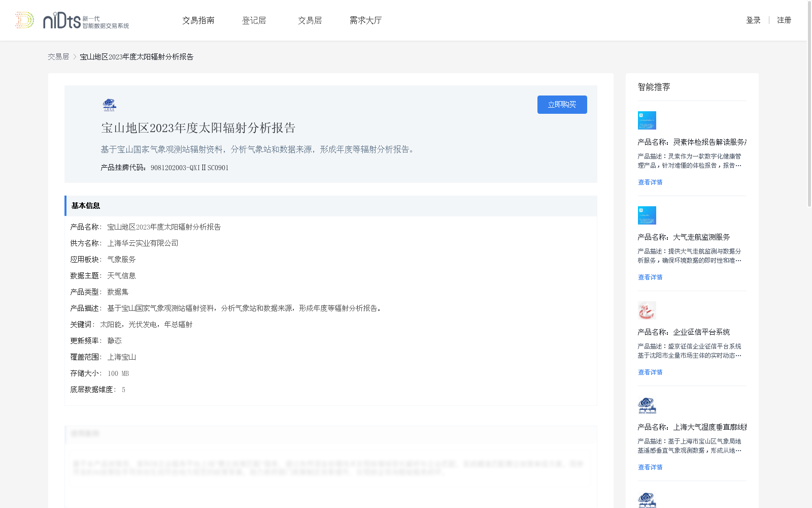Click the large product heading 宝山地区2023年度太阳辐射分析报告
This screenshot has width=812, height=508.
(x=198, y=128)
